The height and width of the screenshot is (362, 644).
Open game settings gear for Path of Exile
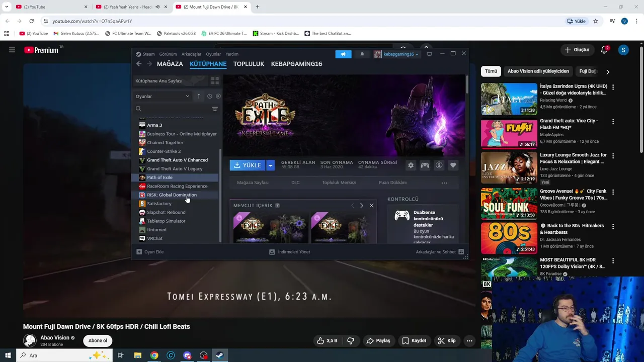[x=411, y=165]
